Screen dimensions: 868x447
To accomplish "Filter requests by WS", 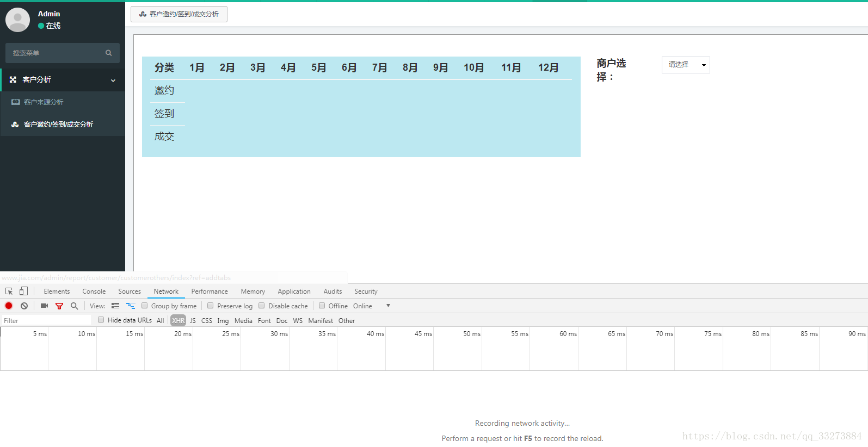I will 298,321.
